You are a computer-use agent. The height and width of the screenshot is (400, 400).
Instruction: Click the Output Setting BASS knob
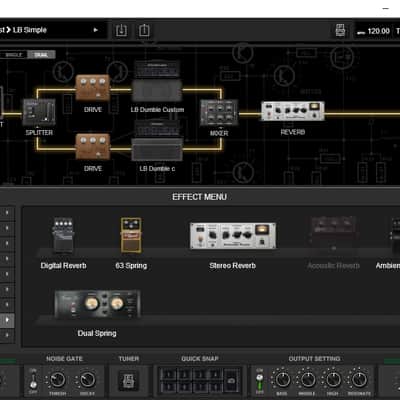pos(282,379)
